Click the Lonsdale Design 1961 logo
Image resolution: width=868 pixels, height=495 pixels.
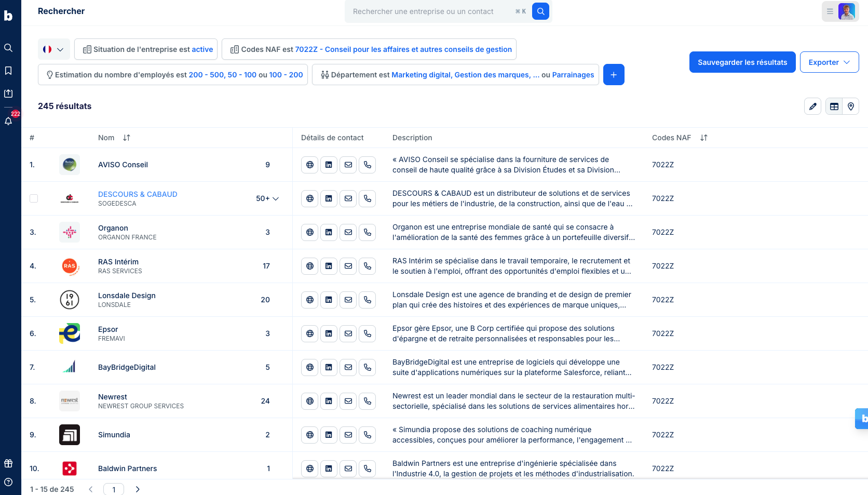pos(70,300)
